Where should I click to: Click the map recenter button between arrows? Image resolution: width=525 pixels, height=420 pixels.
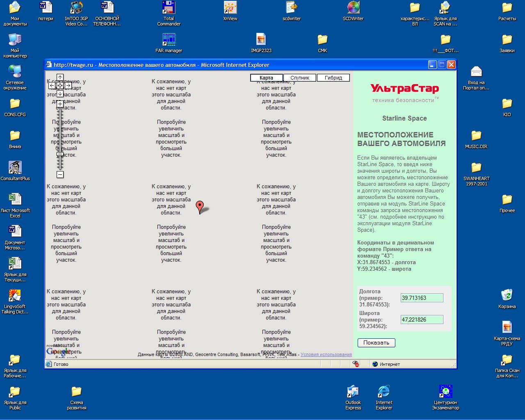(x=60, y=86)
